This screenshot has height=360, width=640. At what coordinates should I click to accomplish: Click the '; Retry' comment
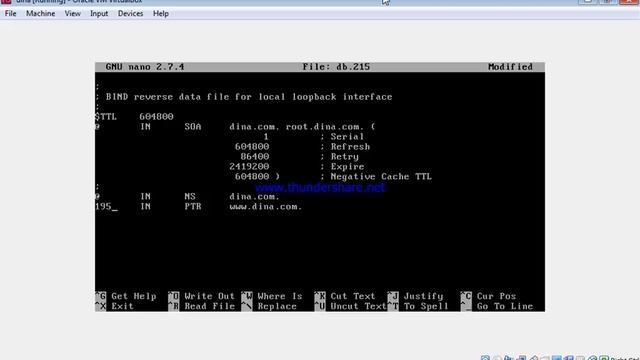pyautogui.click(x=339, y=157)
